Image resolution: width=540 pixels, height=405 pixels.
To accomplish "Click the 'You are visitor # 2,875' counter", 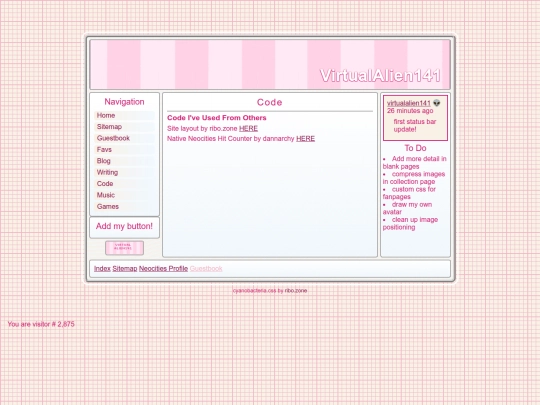I will coord(41,324).
